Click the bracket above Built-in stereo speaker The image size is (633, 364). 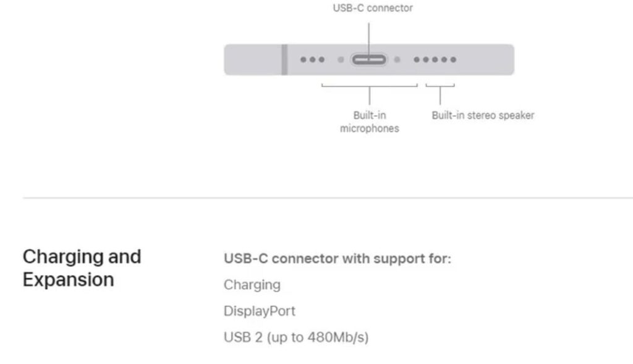(440, 87)
